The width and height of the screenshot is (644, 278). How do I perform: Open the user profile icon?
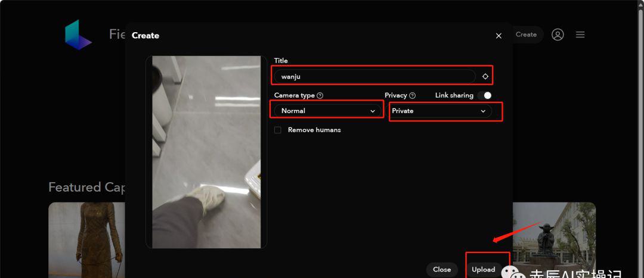tap(558, 35)
